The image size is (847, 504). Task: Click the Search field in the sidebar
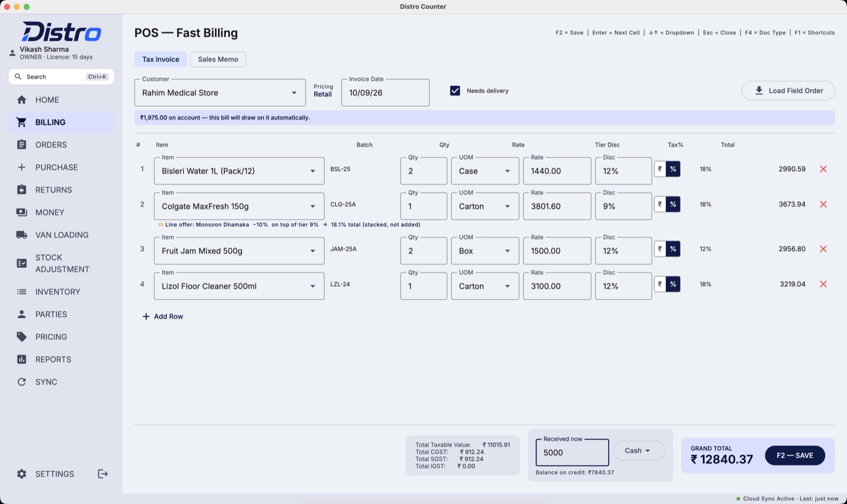point(61,77)
